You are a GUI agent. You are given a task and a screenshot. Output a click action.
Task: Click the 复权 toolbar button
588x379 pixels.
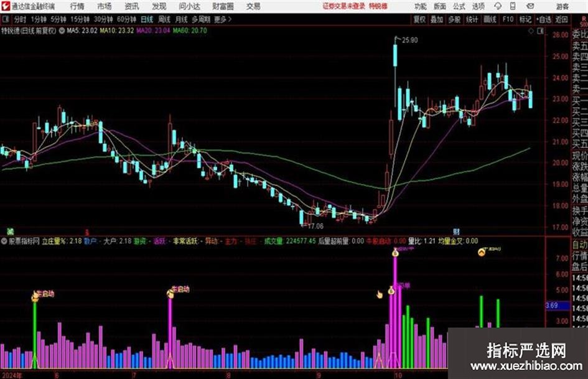(419, 19)
